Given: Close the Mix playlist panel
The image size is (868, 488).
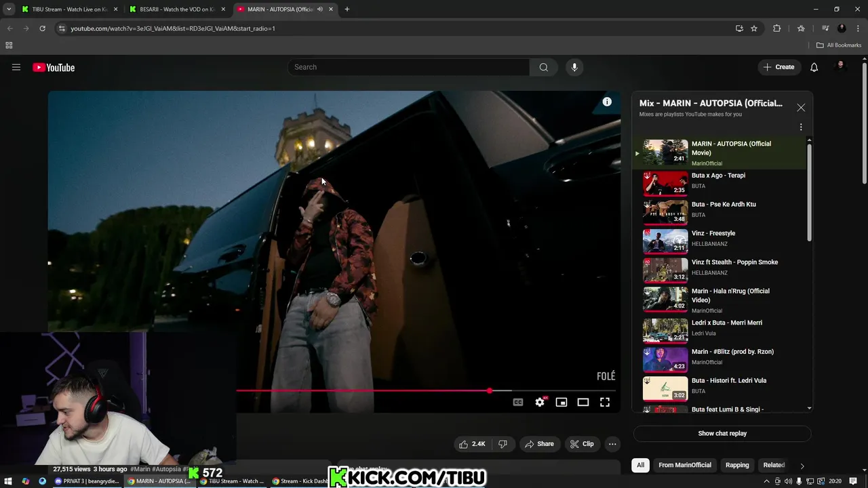Looking at the screenshot, I should click(801, 108).
